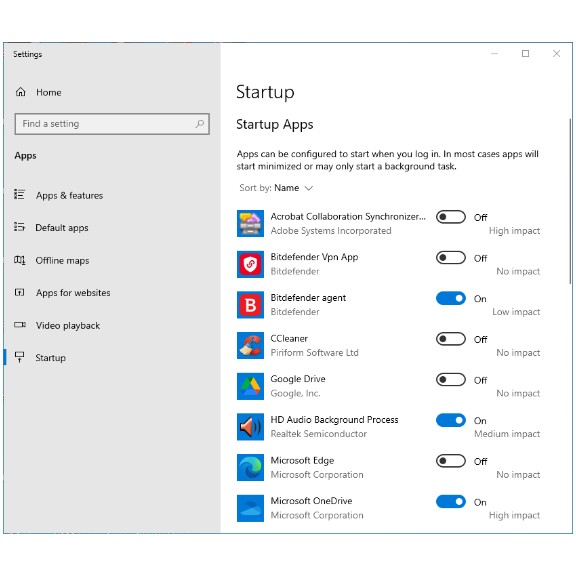This screenshot has width=576, height=576.
Task: Click 'Adobe Systems Incorporated' publisher text
Action: pyautogui.click(x=331, y=231)
